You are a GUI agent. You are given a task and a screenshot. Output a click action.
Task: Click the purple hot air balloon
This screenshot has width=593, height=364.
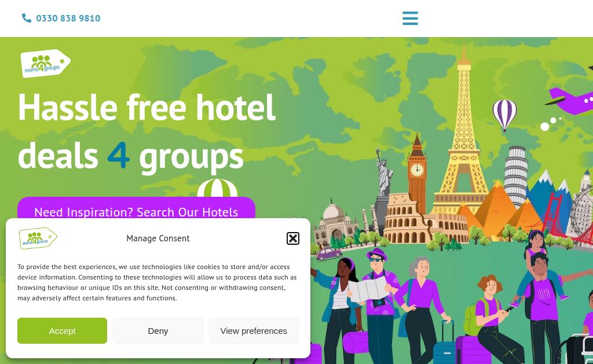click(x=504, y=115)
